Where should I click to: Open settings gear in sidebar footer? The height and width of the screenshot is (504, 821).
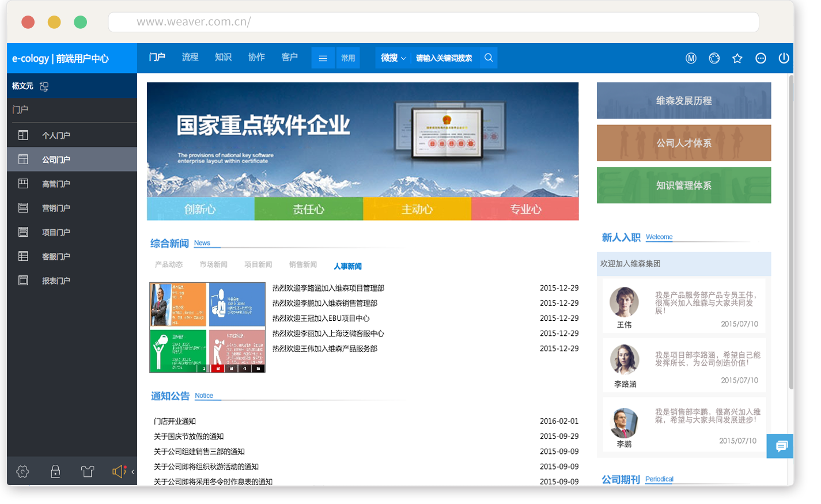click(22, 472)
